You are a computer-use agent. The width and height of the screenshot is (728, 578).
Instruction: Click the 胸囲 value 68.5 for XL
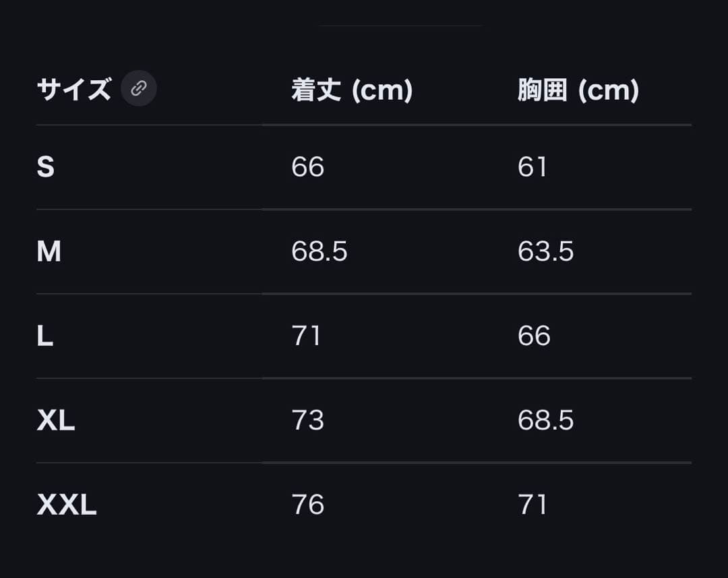tap(545, 420)
